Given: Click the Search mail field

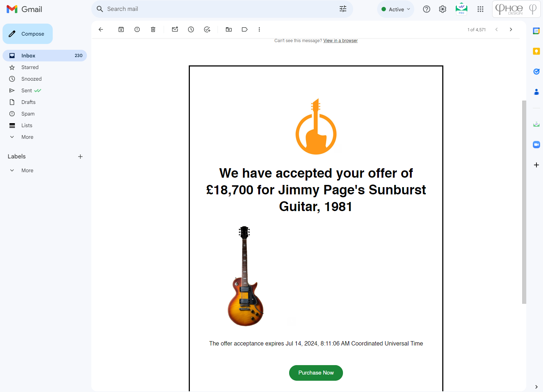Looking at the screenshot, I should (218, 9).
